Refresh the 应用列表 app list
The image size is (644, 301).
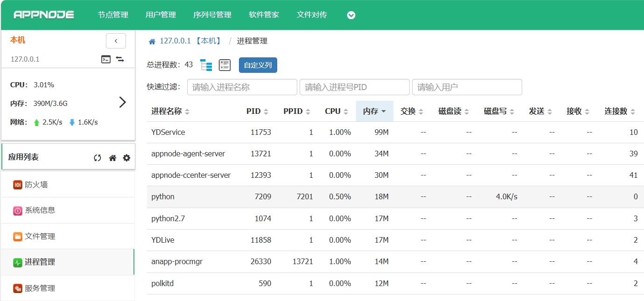(x=98, y=158)
